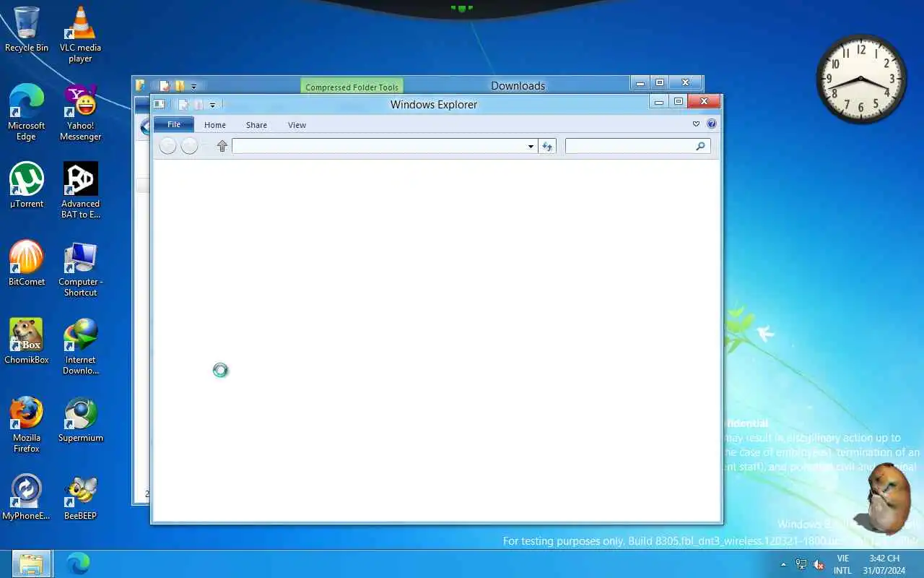The height and width of the screenshot is (578, 924).
Task: Open the µTorrent desktop icon
Action: (x=27, y=185)
